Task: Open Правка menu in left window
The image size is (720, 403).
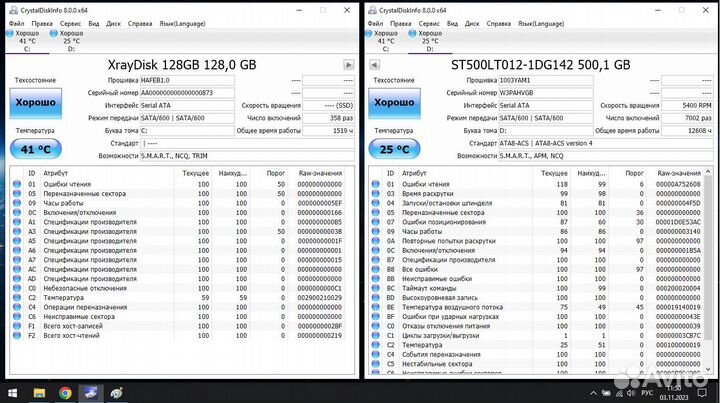Action: tap(42, 23)
